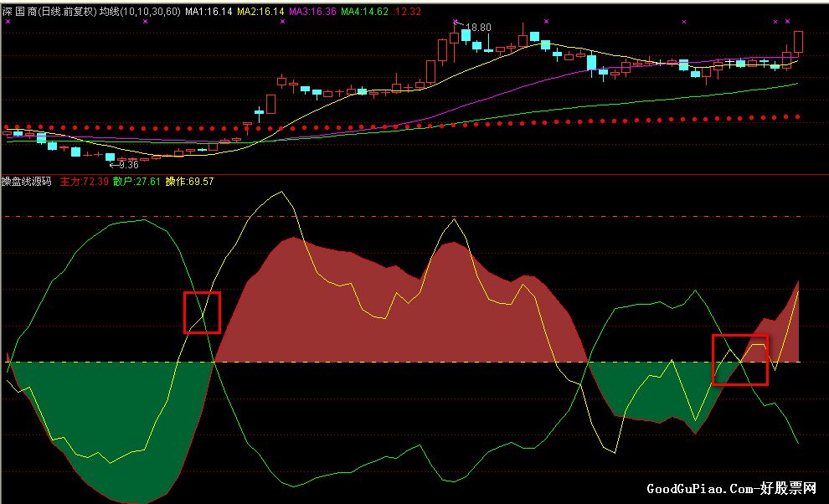
Task: Select the white MA1:16.14 legend value
Action: pyautogui.click(x=209, y=11)
